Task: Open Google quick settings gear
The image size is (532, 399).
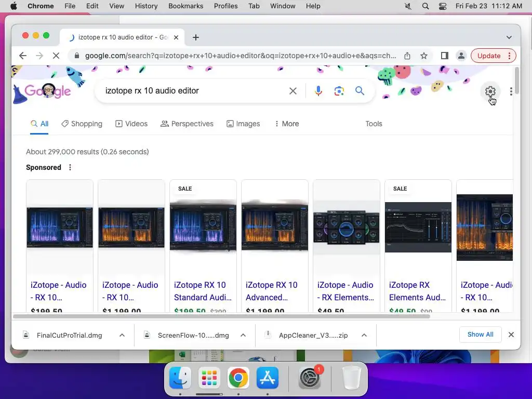Action: point(490,91)
